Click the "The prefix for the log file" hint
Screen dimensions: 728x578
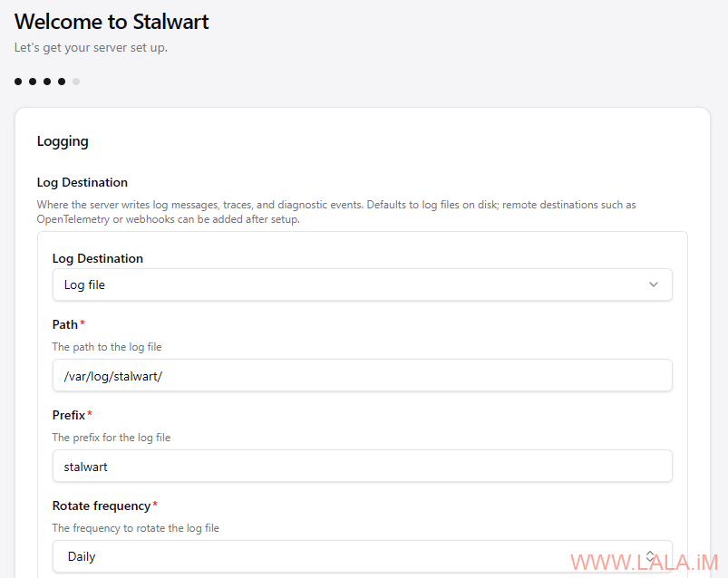click(112, 438)
